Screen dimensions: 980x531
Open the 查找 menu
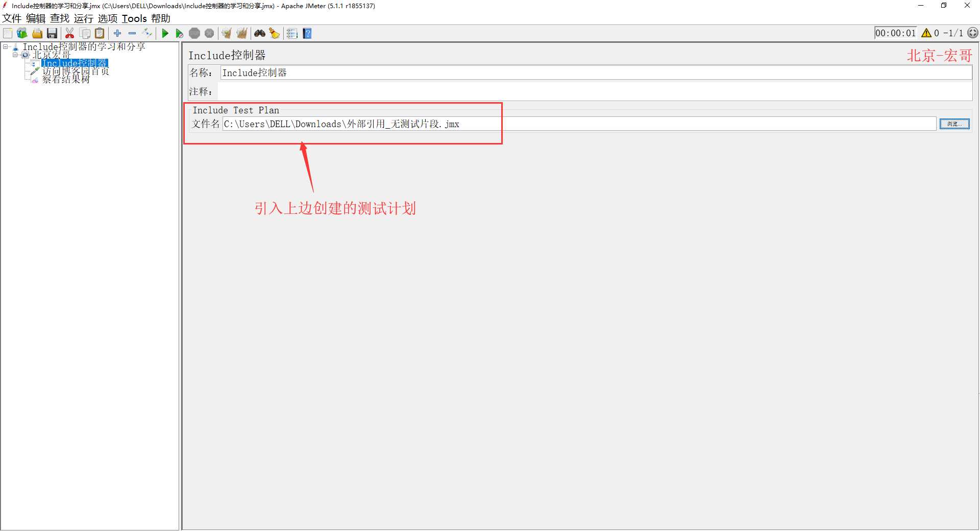[x=60, y=19]
